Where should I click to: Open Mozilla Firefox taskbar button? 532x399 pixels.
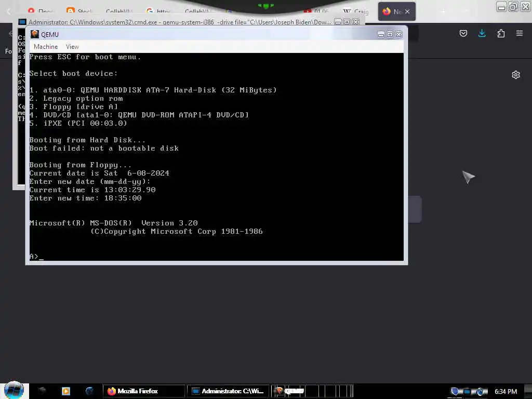pos(144,391)
